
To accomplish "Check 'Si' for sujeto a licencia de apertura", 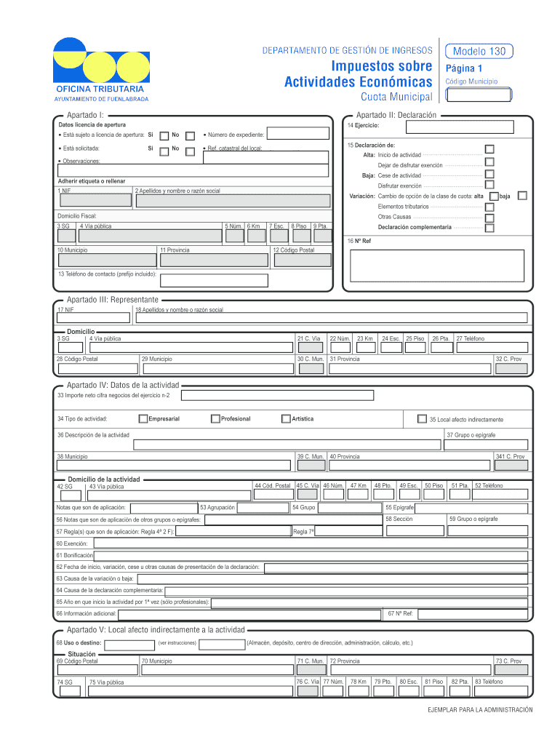I will 164,135.
